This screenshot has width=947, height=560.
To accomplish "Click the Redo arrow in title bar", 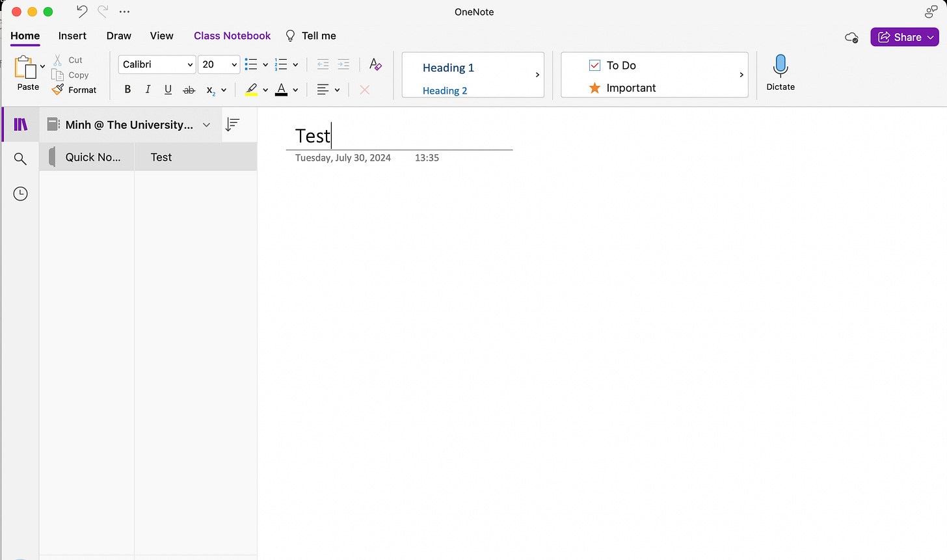I will click(103, 11).
